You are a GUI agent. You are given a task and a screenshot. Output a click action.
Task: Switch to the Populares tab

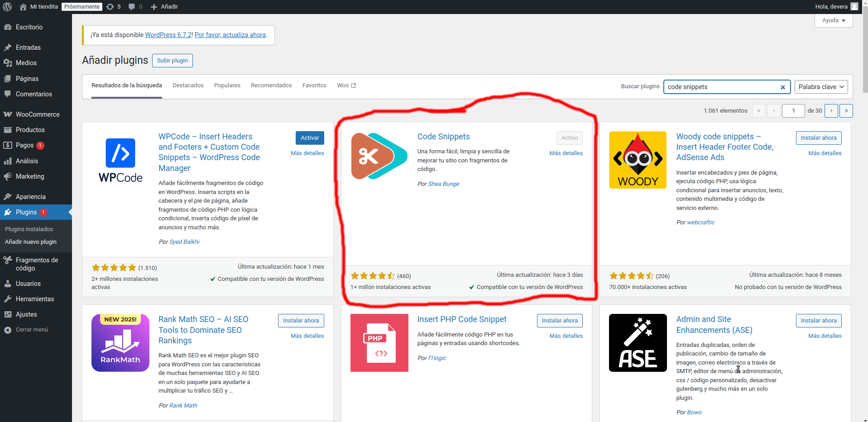click(x=227, y=85)
